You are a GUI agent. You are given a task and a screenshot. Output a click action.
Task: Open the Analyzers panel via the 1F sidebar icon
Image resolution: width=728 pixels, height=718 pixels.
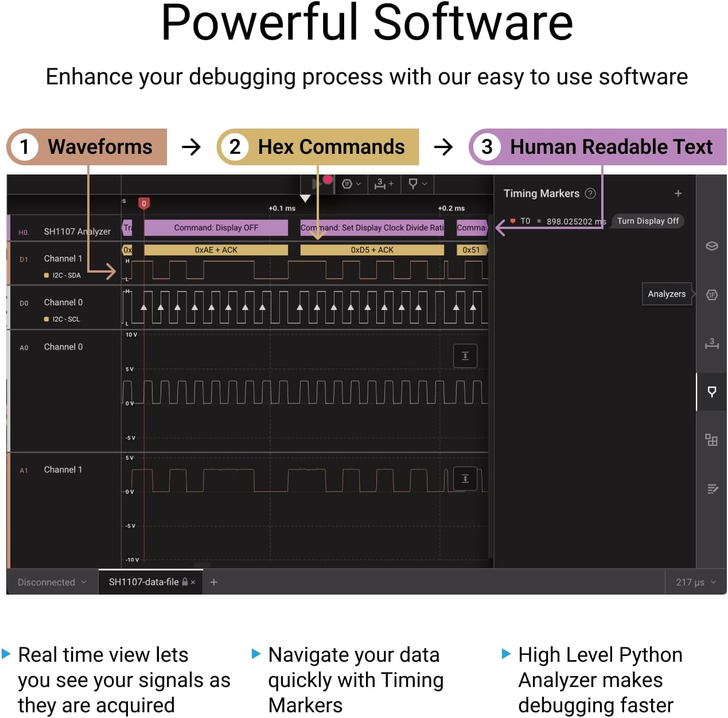(x=712, y=294)
